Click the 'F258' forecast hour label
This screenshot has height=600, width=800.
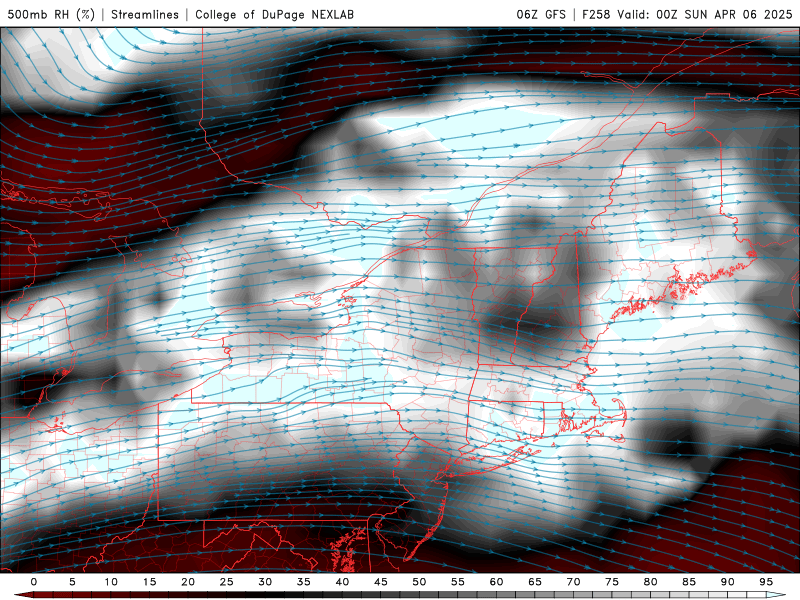coord(596,14)
